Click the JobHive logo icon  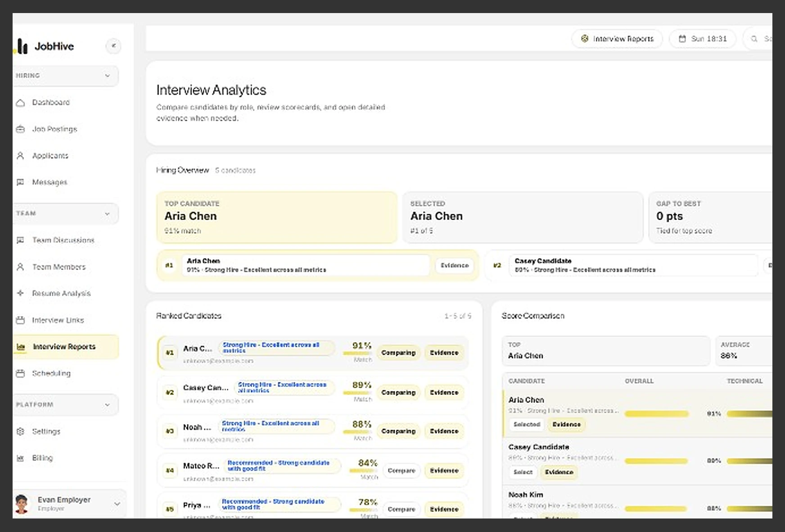point(21,46)
